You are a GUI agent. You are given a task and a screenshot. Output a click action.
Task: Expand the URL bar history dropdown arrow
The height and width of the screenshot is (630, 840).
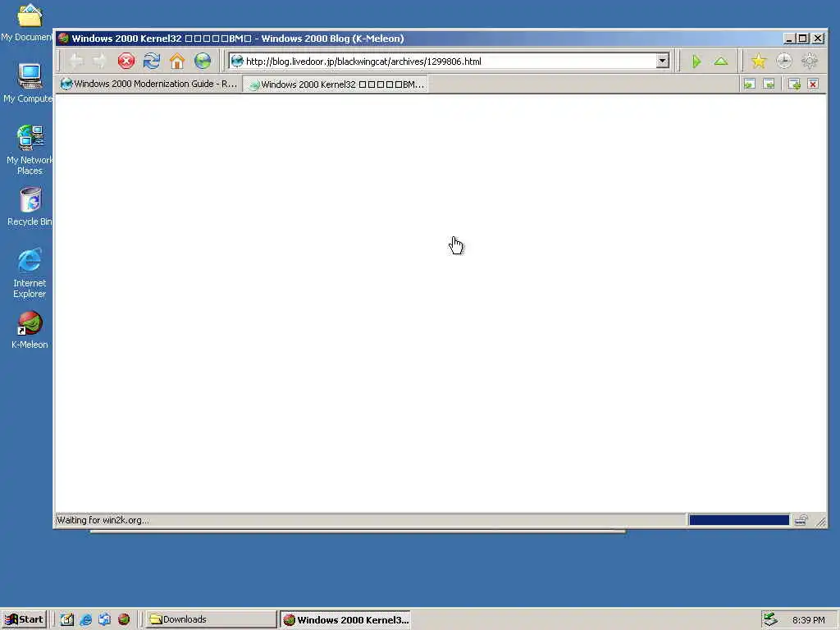(x=663, y=61)
